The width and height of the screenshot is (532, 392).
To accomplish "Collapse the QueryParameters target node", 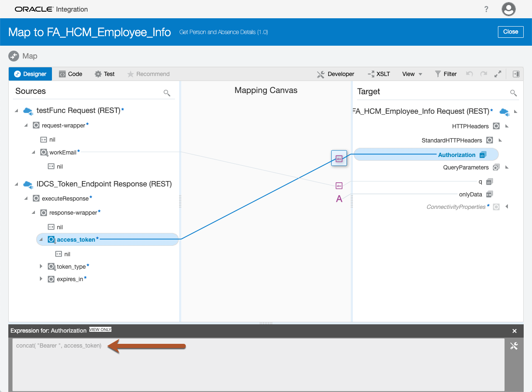I will [507, 167].
